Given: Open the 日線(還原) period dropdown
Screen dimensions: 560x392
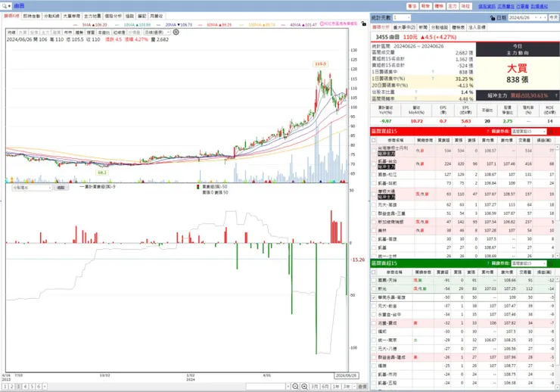Looking at the screenshot, I should [157, 33].
